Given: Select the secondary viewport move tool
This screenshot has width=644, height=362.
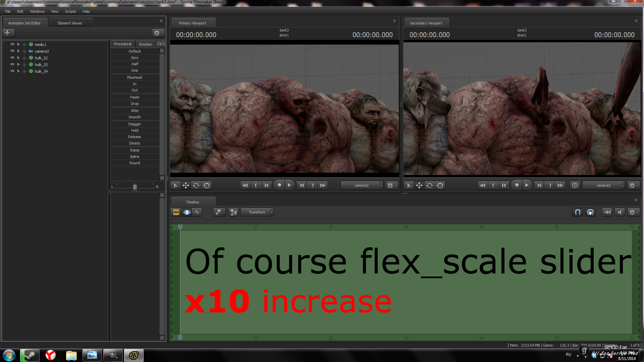Looking at the screenshot, I should click(x=419, y=185).
